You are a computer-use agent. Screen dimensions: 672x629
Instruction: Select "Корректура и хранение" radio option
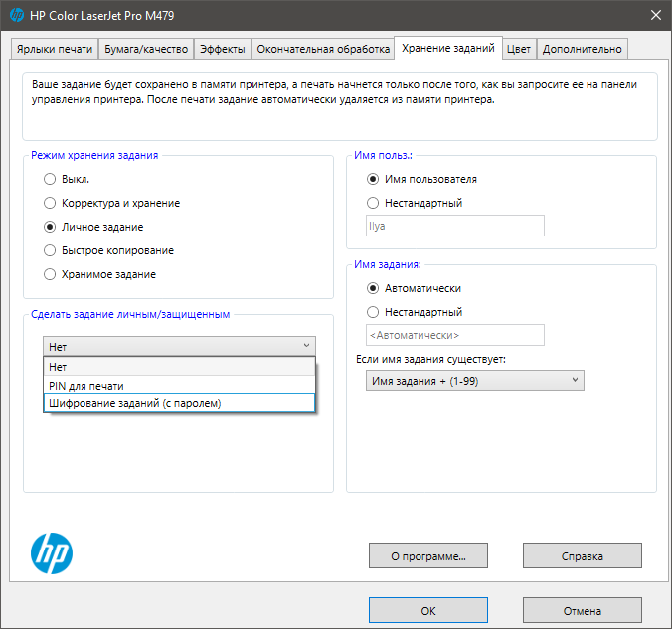51,203
